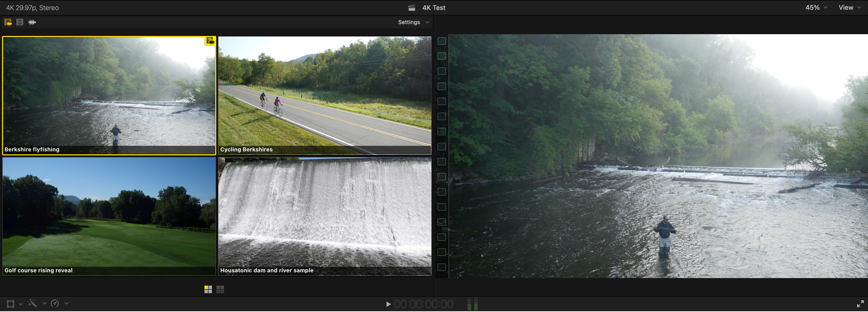Open the 45% zoom level dropdown
Viewport: 868px width, 312px height.
816,8
